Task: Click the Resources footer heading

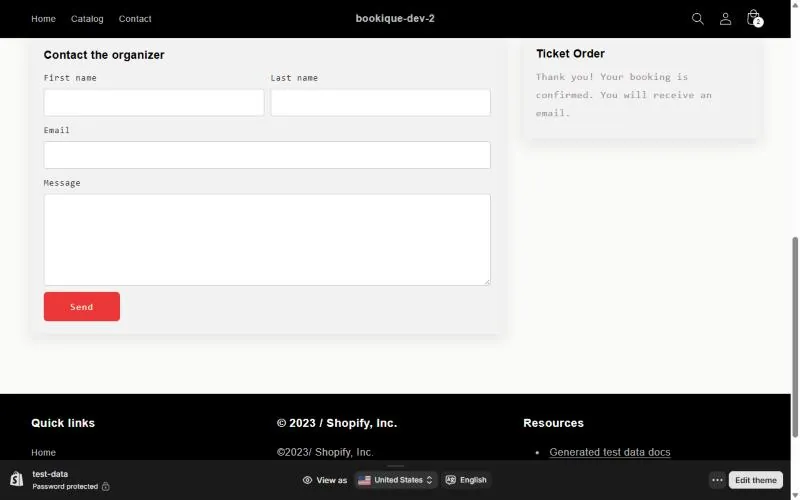Action: pos(554,423)
